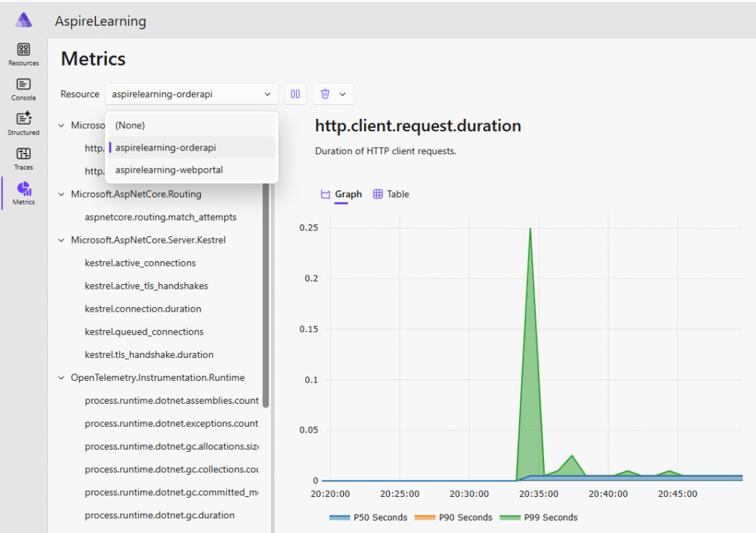Click the Graph tab chart icon
The width and height of the screenshot is (756, 533).
(x=326, y=194)
